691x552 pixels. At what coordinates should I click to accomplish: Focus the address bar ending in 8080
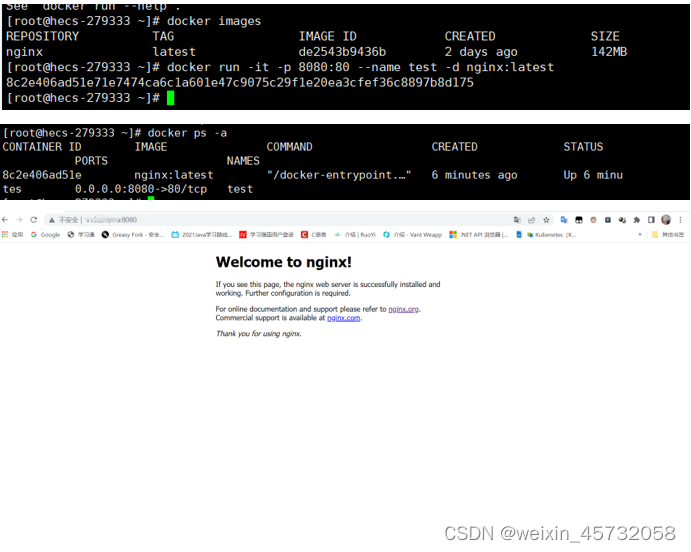click(x=278, y=220)
